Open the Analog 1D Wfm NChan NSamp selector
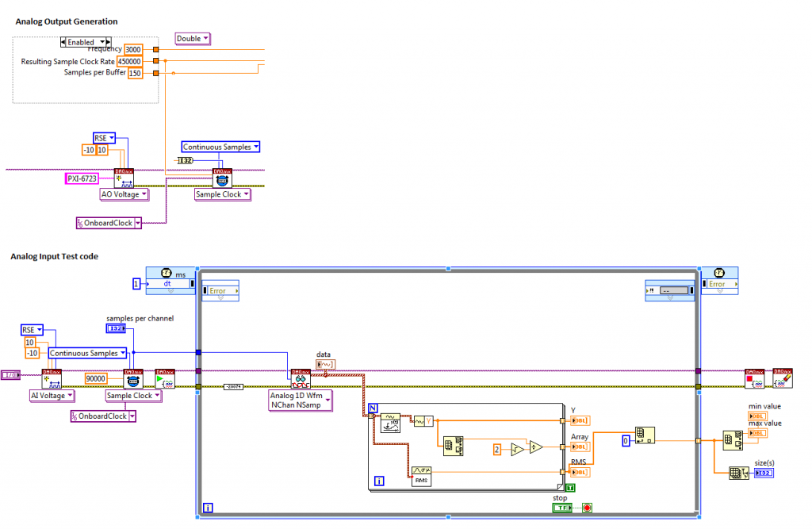The height and width of the screenshot is (529, 812). click(301, 401)
